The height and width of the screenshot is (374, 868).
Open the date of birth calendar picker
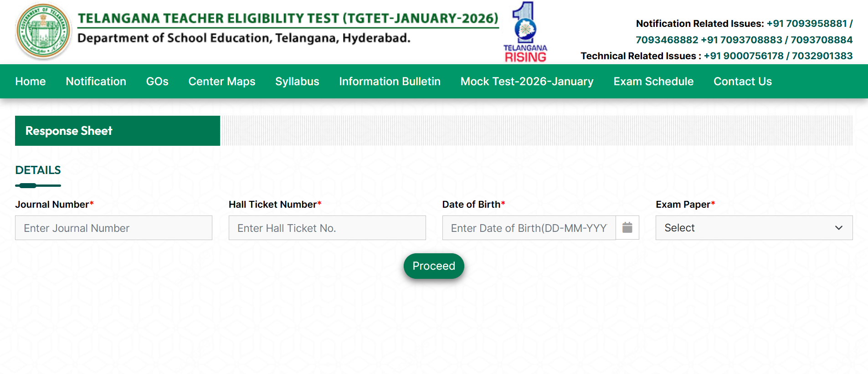tap(627, 228)
